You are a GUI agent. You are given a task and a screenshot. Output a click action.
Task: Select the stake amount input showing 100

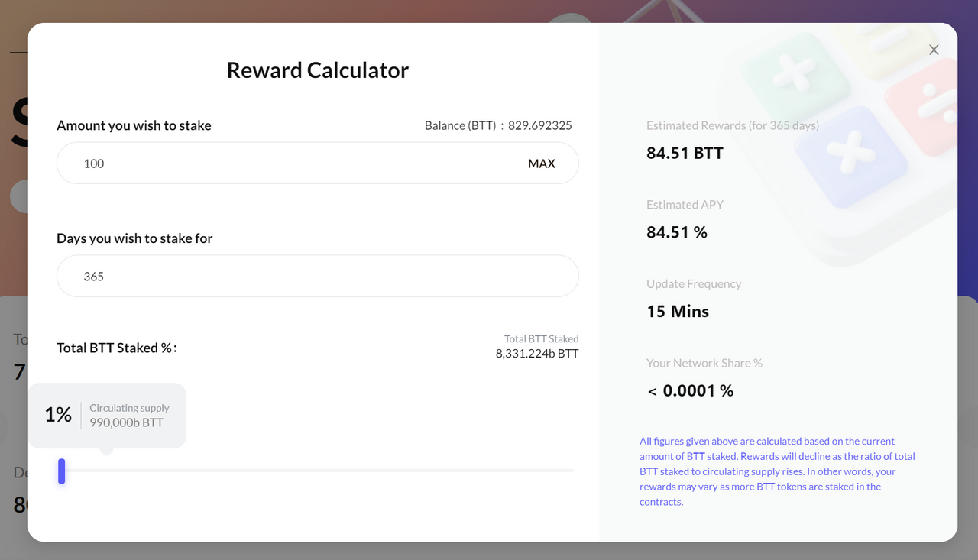coord(229,163)
